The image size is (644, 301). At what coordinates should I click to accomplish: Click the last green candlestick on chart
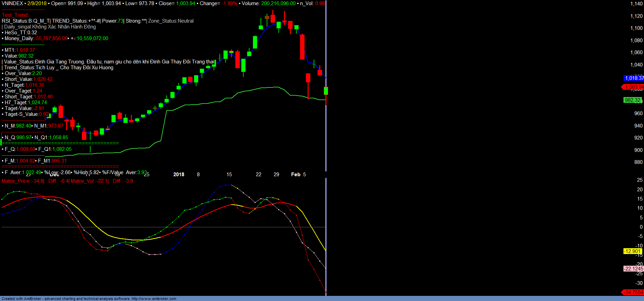[326, 91]
